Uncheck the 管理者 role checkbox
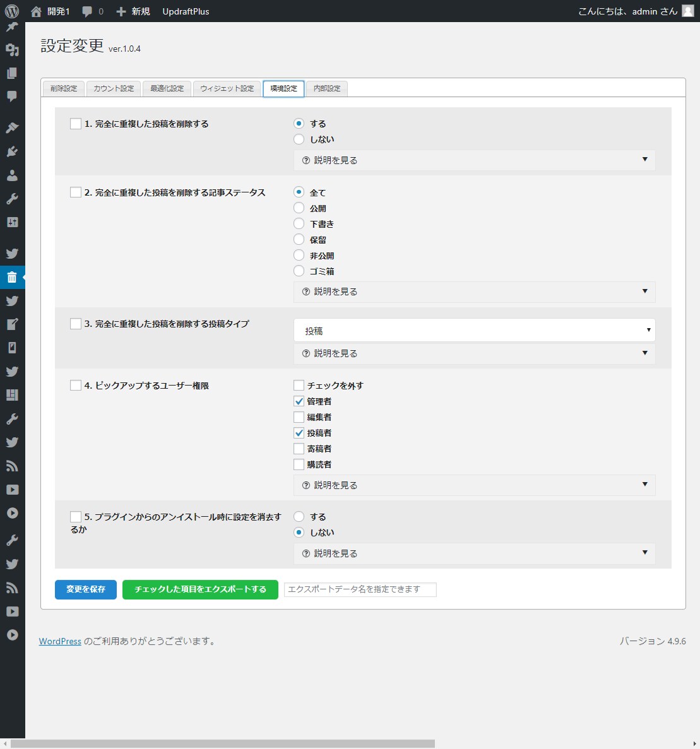Viewport: 700px width, 749px height. click(x=299, y=401)
